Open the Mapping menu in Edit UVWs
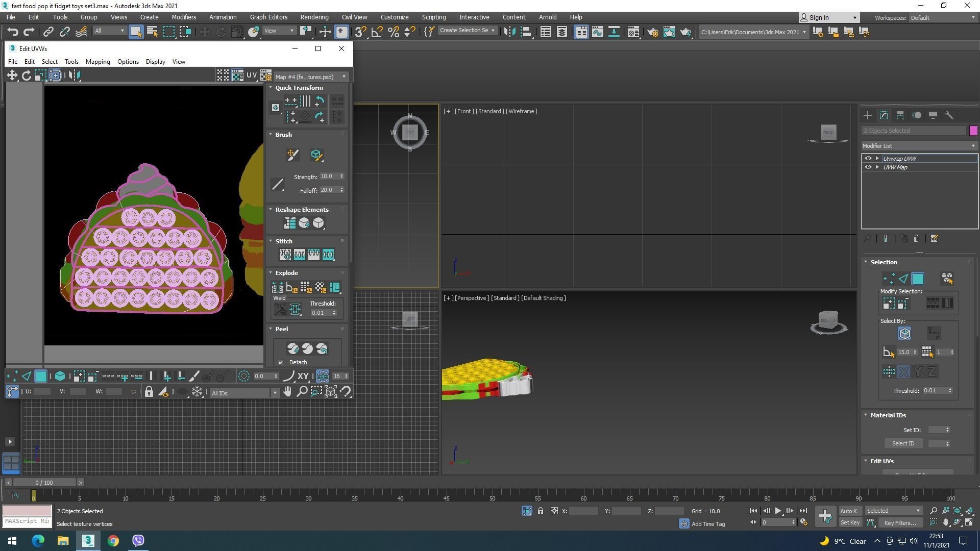Viewport: 980px width, 551px height. point(97,62)
